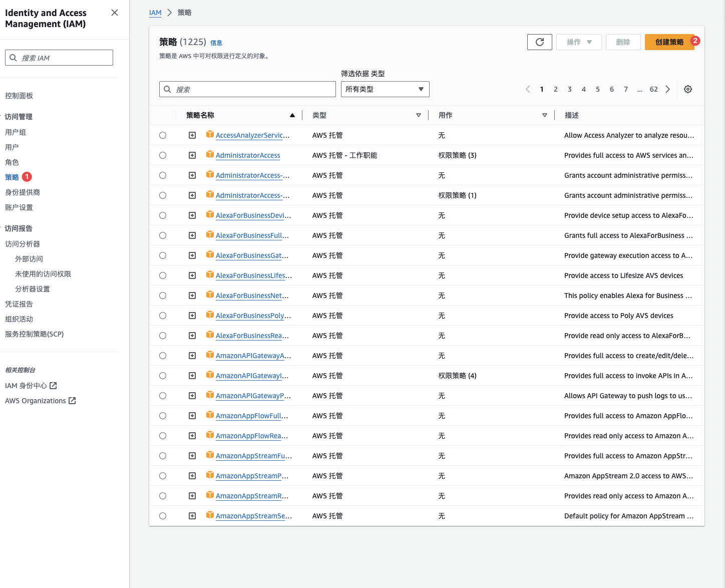Screen dimensions: 725x588
Task: Go to page 5 of policies
Action: point(598,89)
